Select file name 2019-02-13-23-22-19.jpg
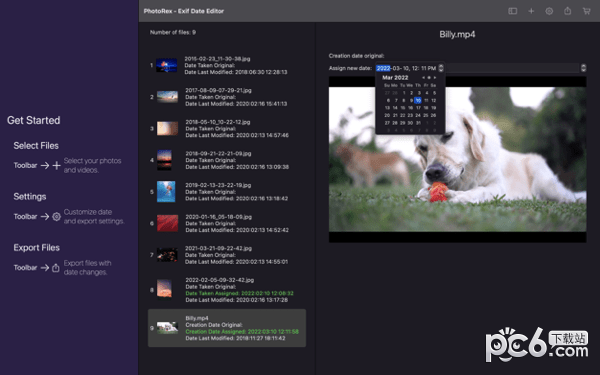Viewport: 600px width, 375px height. (x=218, y=185)
